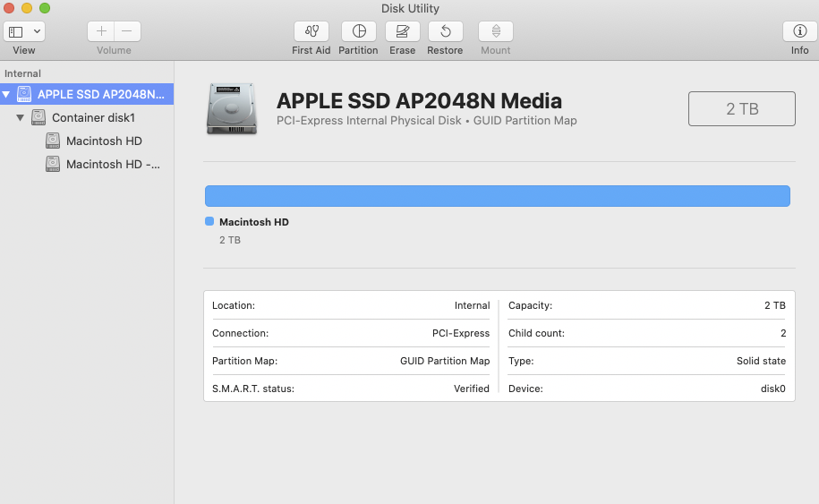Run First Aid on the disk
This screenshot has height=504, width=819.
(x=311, y=31)
